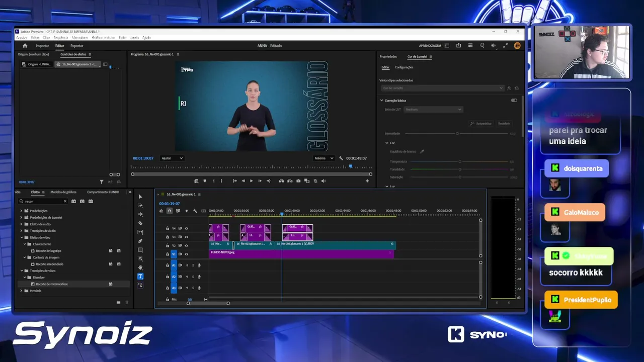Open the Arquivo menu
644x362 pixels.
pyautogui.click(x=22, y=38)
